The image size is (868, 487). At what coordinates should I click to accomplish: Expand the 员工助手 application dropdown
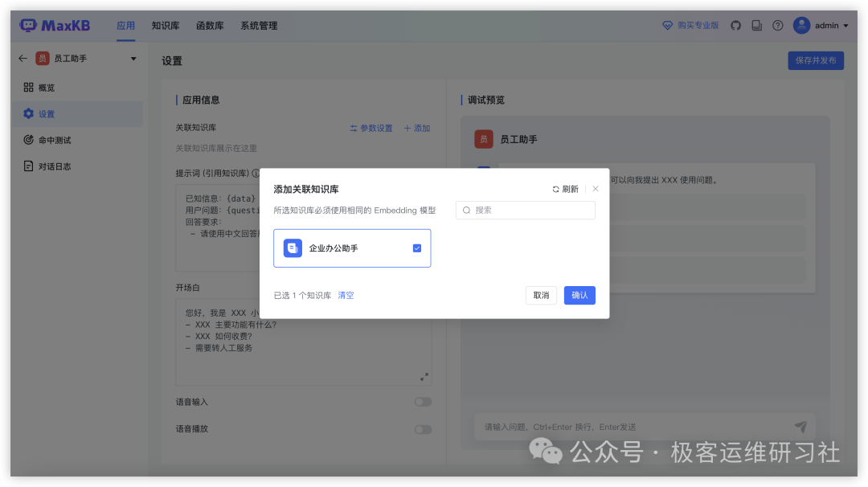pos(133,59)
